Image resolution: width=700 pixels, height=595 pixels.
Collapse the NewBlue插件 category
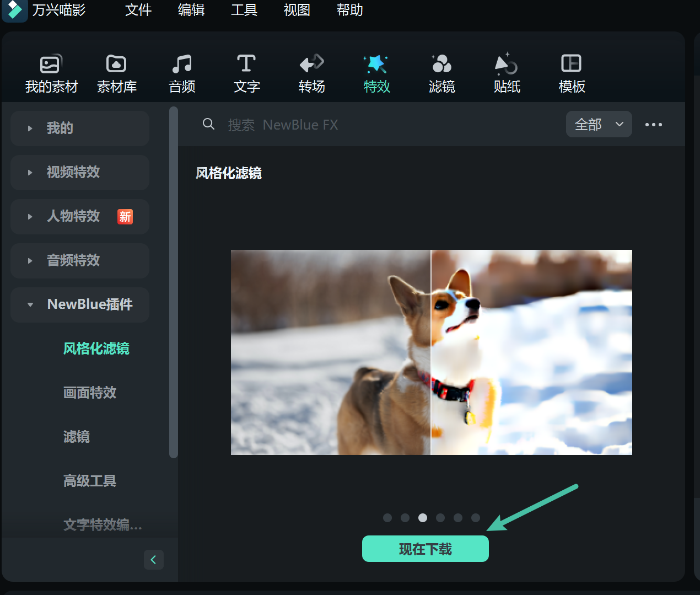tap(79, 304)
